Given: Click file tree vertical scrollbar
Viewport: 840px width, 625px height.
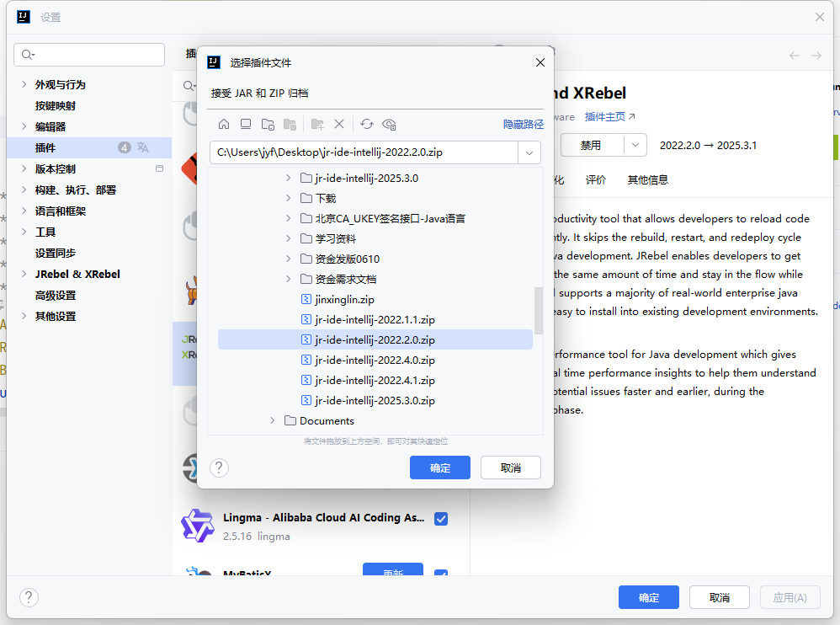Looking at the screenshot, I should pos(539,310).
